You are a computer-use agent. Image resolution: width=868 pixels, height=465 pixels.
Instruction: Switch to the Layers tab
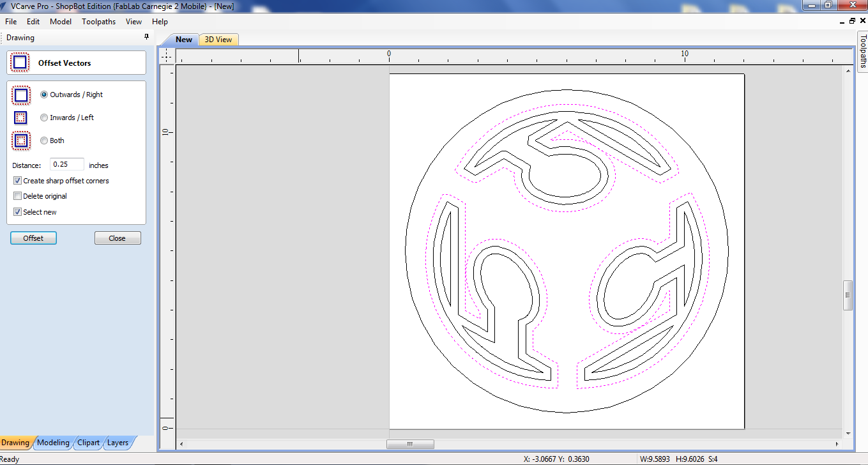point(118,443)
